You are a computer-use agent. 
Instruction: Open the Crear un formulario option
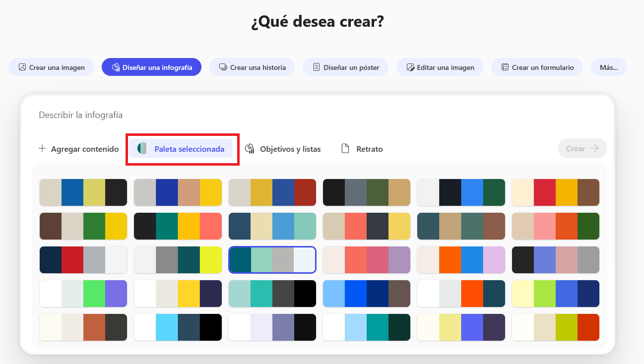(x=537, y=67)
